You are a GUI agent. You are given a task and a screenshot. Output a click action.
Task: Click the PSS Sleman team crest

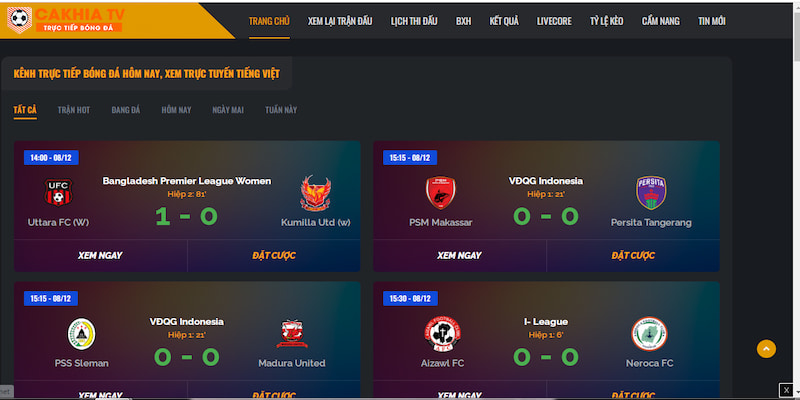pos(82,334)
